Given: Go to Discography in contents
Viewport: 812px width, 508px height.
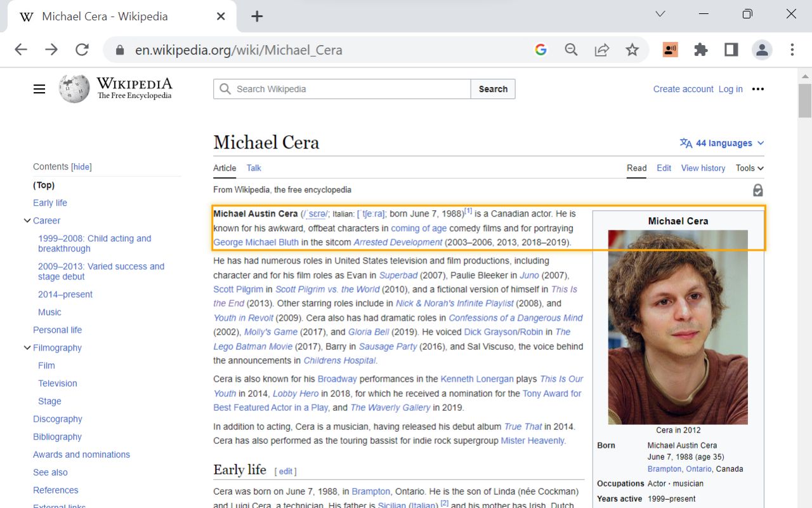Looking at the screenshot, I should click(x=58, y=419).
